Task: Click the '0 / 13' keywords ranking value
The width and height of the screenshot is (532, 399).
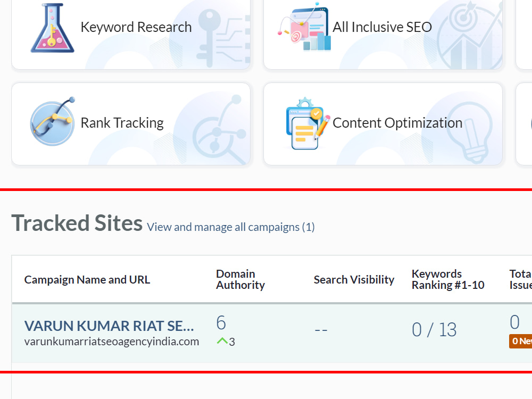Action: [434, 330]
